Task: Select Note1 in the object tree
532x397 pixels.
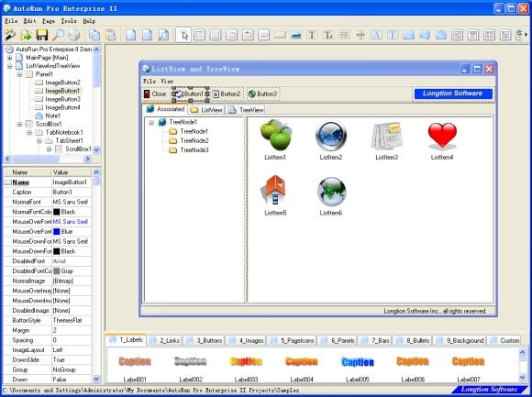Action: [52, 116]
